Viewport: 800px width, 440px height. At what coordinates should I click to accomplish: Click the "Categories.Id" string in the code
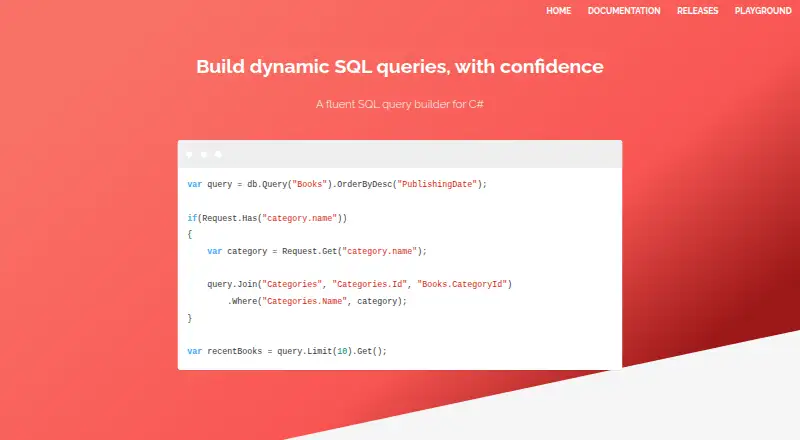click(369, 284)
